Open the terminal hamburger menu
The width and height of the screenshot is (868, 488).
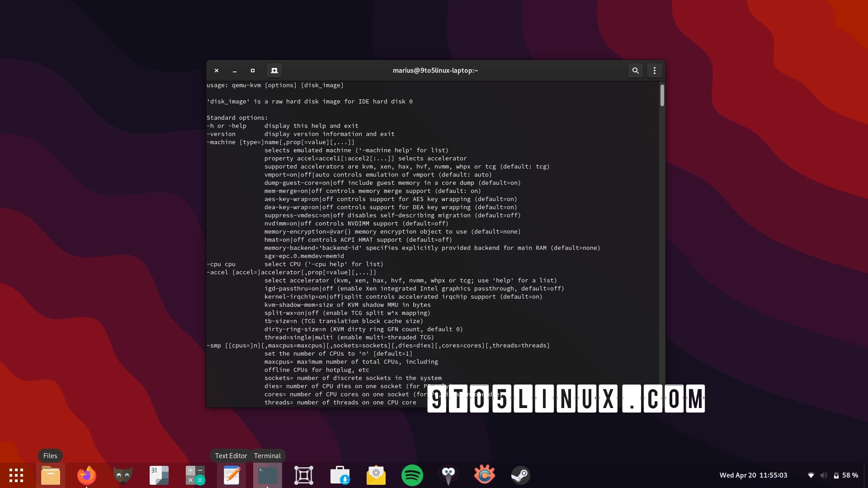tap(654, 70)
